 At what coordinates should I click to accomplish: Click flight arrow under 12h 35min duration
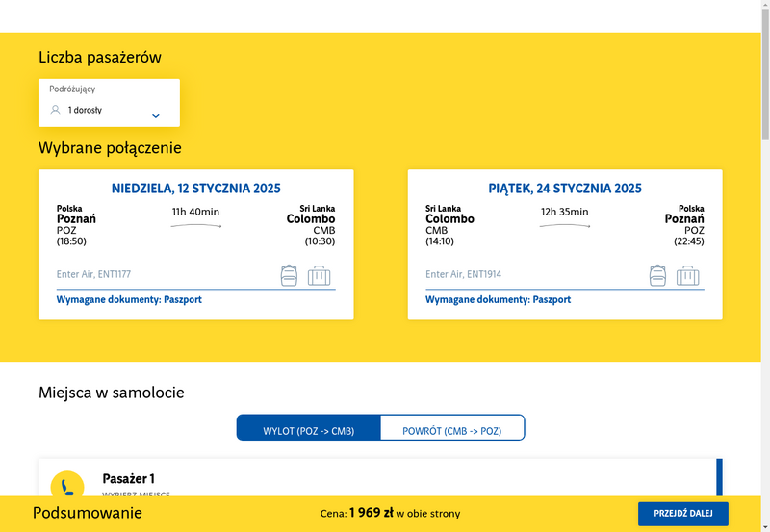tap(565, 226)
